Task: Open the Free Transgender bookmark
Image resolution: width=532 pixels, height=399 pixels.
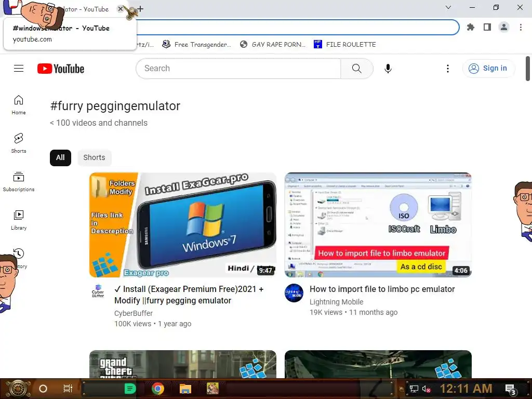Action: point(197,45)
